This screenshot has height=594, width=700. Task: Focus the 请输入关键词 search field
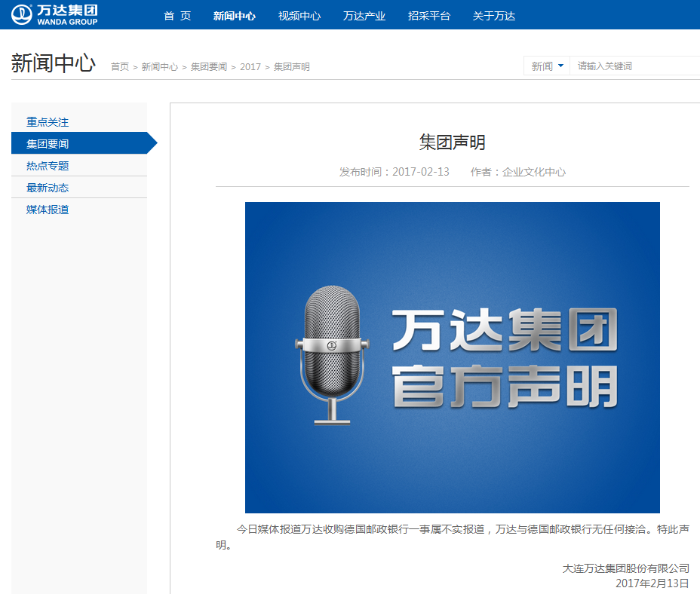pyautogui.click(x=635, y=66)
